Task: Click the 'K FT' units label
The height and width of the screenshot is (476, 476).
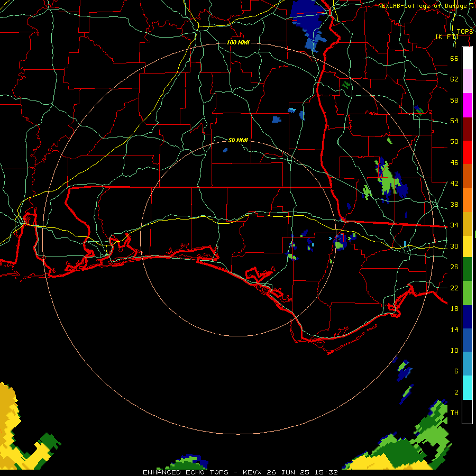Action: (447, 36)
